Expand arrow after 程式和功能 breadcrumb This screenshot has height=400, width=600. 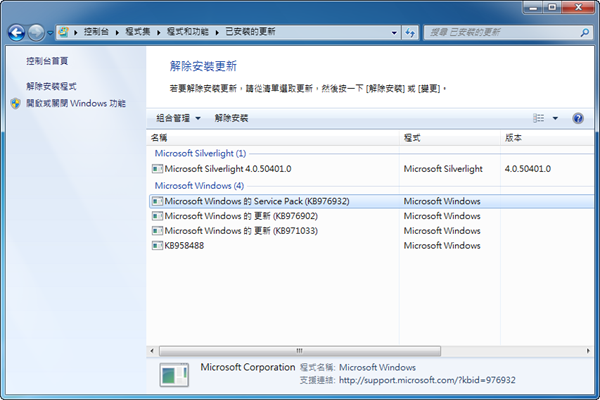(x=217, y=33)
